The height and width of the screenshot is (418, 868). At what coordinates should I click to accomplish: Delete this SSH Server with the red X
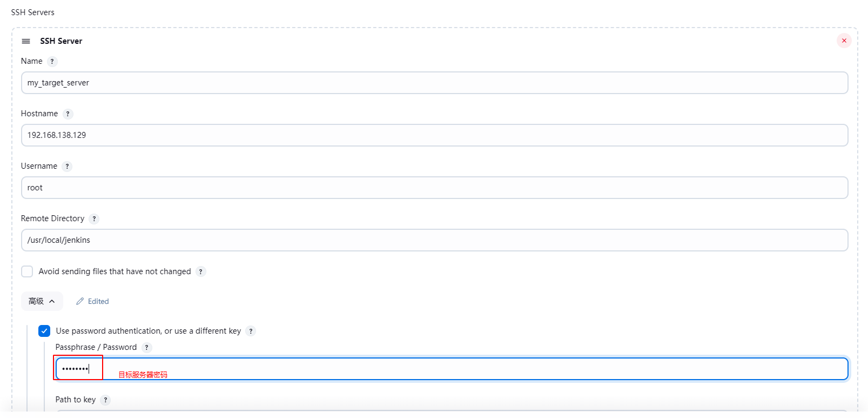[x=844, y=41]
